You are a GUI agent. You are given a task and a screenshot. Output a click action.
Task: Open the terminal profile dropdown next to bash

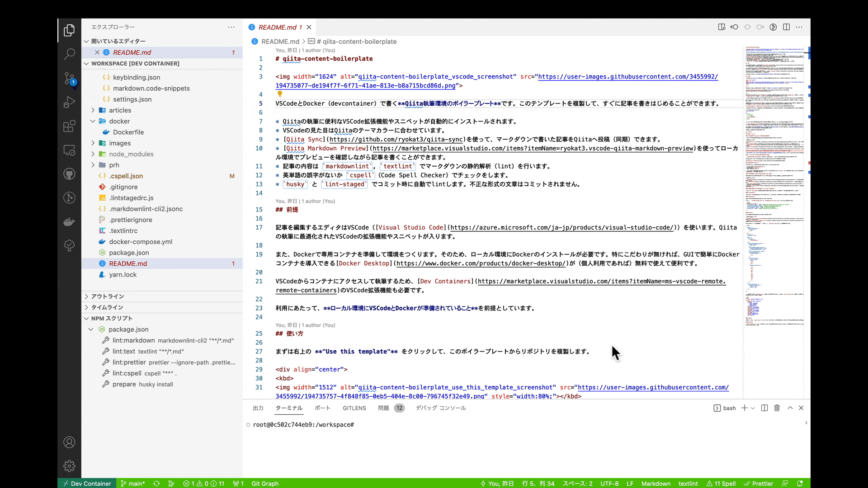pyautogui.click(x=752, y=408)
